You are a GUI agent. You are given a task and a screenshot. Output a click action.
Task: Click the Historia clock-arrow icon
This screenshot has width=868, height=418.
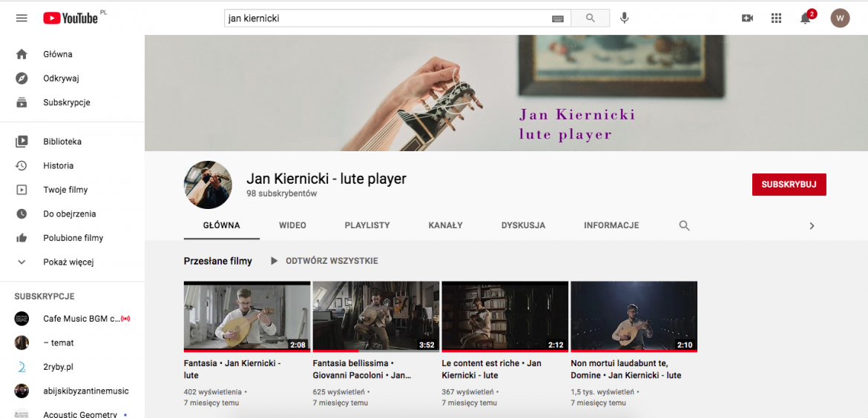[22, 166]
